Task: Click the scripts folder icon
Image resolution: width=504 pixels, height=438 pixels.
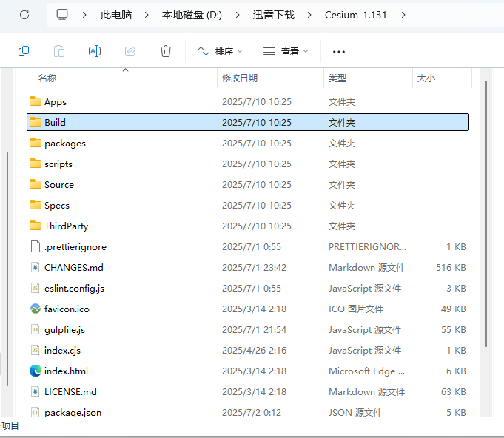Action: (36, 164)
